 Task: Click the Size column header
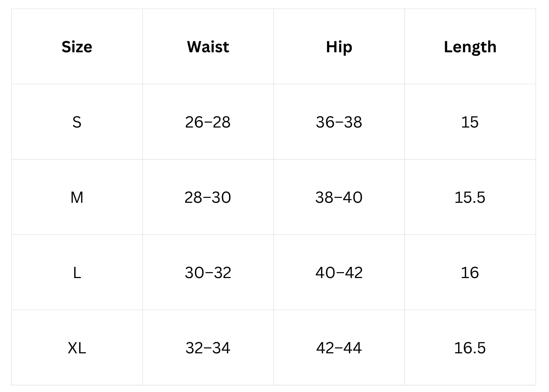[x=77, y=47]
